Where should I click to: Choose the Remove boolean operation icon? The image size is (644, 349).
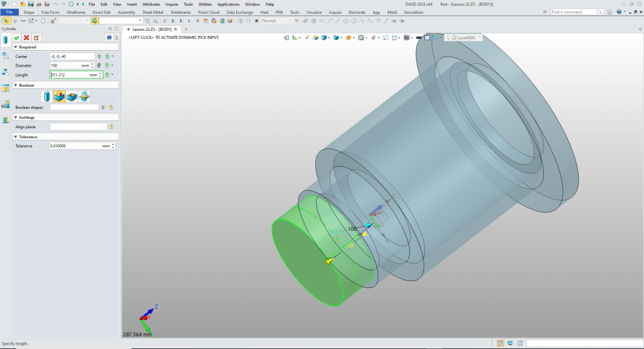(72, 96)
